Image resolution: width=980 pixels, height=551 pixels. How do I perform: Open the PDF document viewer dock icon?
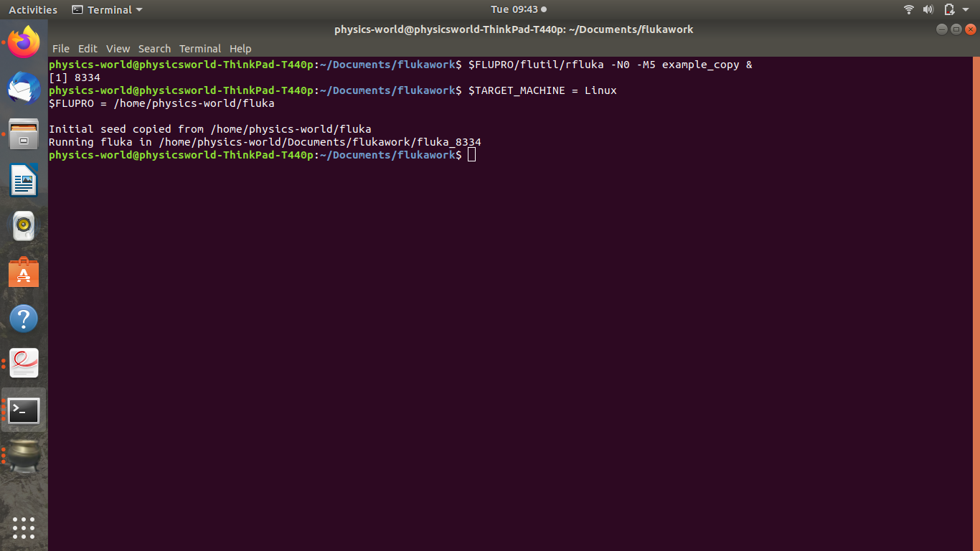[24, 364]
